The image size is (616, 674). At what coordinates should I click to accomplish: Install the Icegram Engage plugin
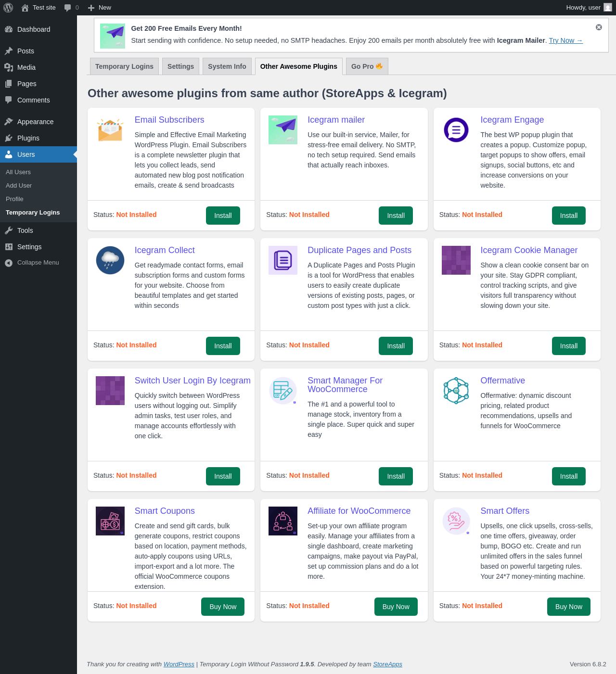point(569,216)
